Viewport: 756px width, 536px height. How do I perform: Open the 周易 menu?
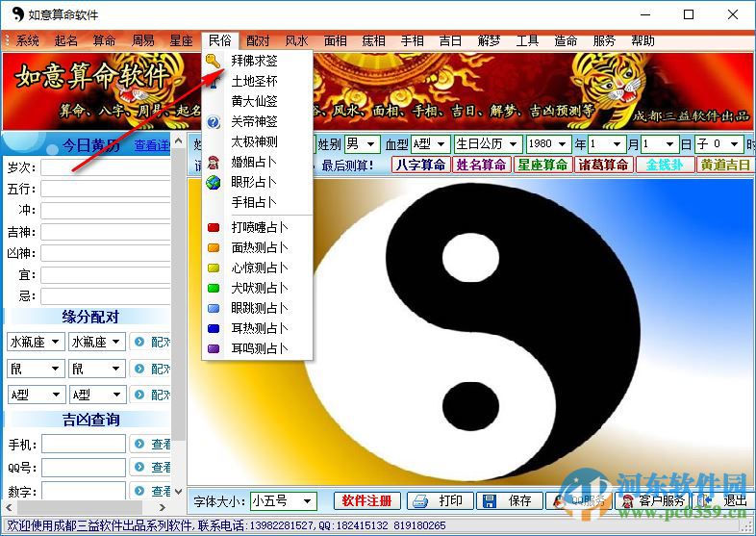click(142, 40)
